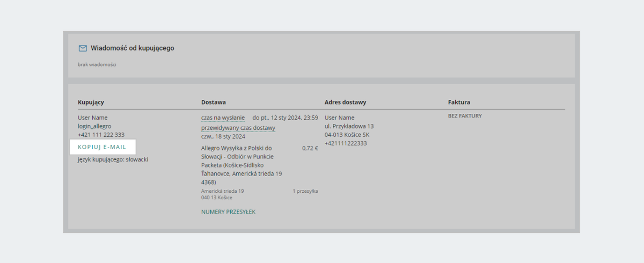644x263 pixels.
Task: Click the Adres dostawy column header
Action: tap(345, 102)
